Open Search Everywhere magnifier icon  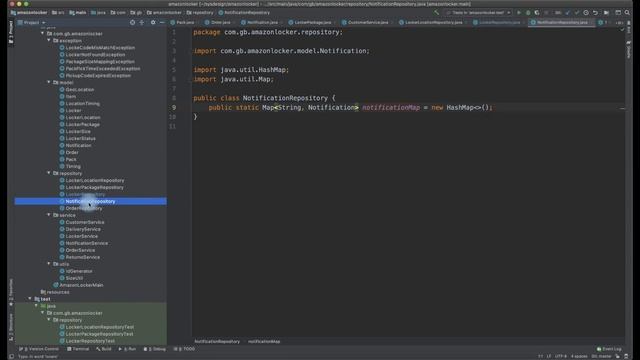point(627,13)
